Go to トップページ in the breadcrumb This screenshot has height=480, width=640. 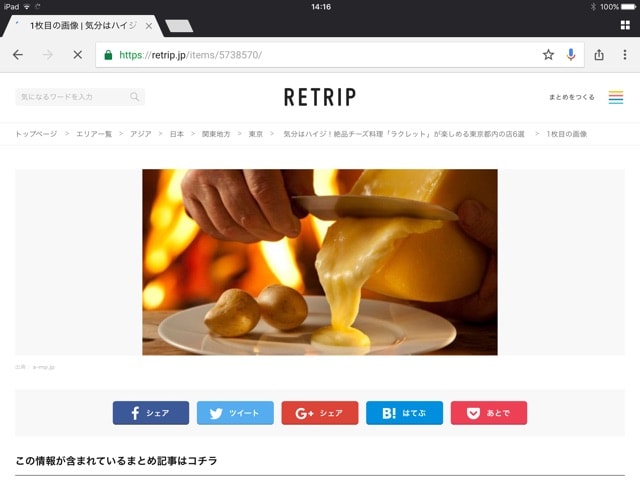point(36,134)
